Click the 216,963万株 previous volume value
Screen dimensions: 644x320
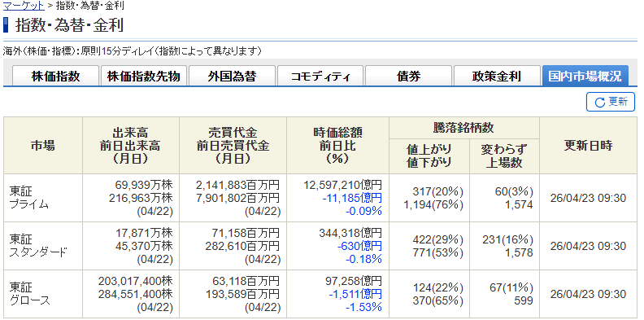click(x=141, y=198)
